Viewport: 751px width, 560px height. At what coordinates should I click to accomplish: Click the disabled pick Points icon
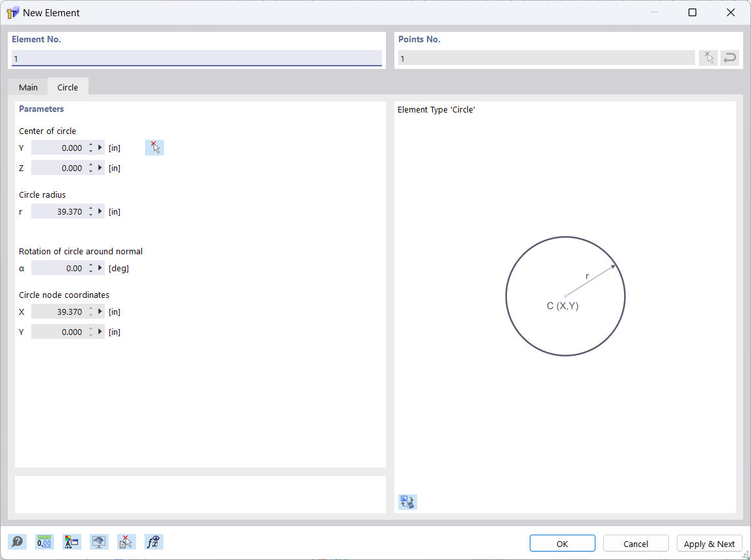(x=708, y=57)
